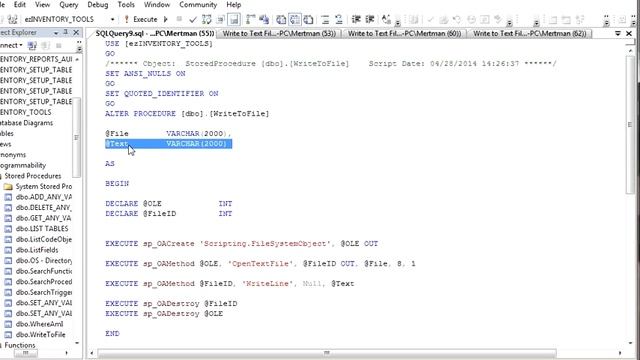The image size is (640, 360).
Task: Switch to Results to File
Action: [309, 19]
